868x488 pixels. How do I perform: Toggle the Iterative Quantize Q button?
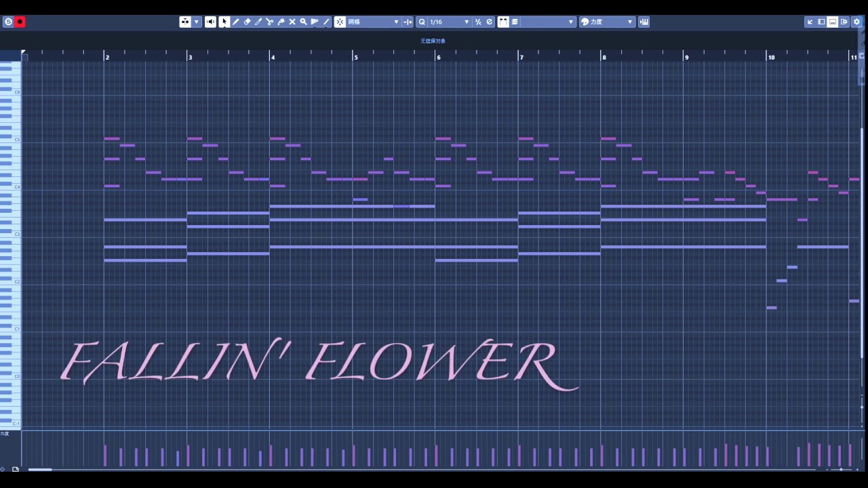pos(422,22)
